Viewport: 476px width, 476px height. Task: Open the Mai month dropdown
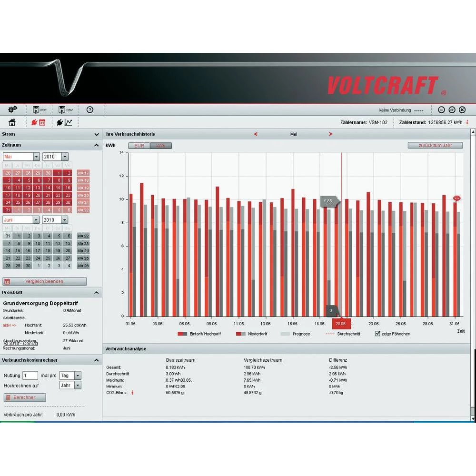[36, 157]
